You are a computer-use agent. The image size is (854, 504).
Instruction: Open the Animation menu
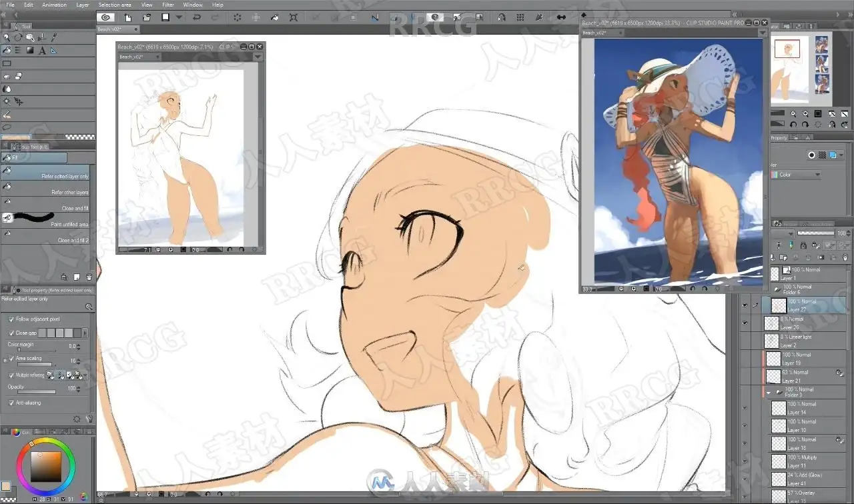[54, 5]
